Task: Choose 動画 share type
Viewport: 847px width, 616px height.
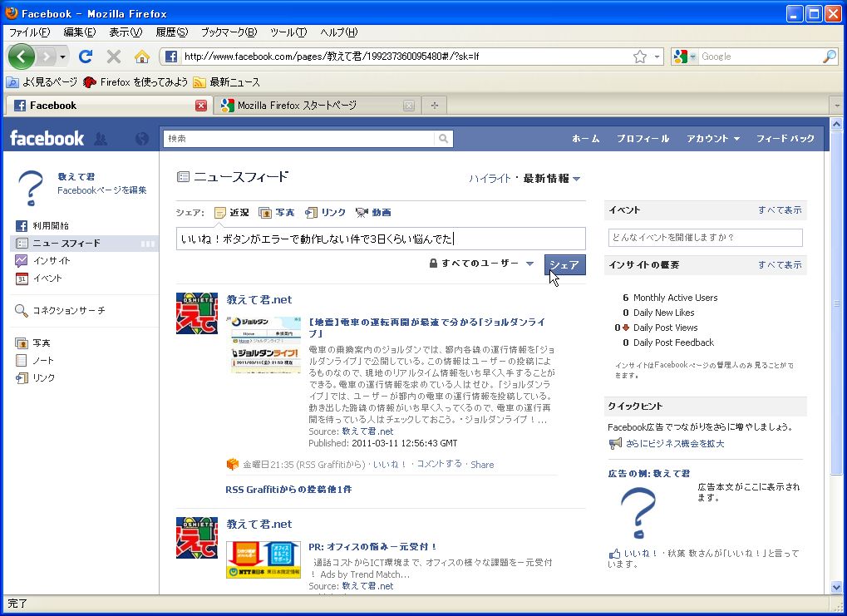Action: pyautogui.click(x=373, y=213)
